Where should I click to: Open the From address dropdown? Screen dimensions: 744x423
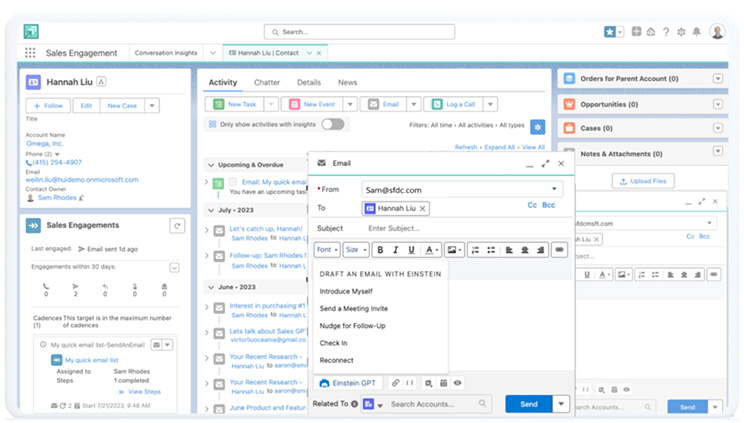[553, 189]
